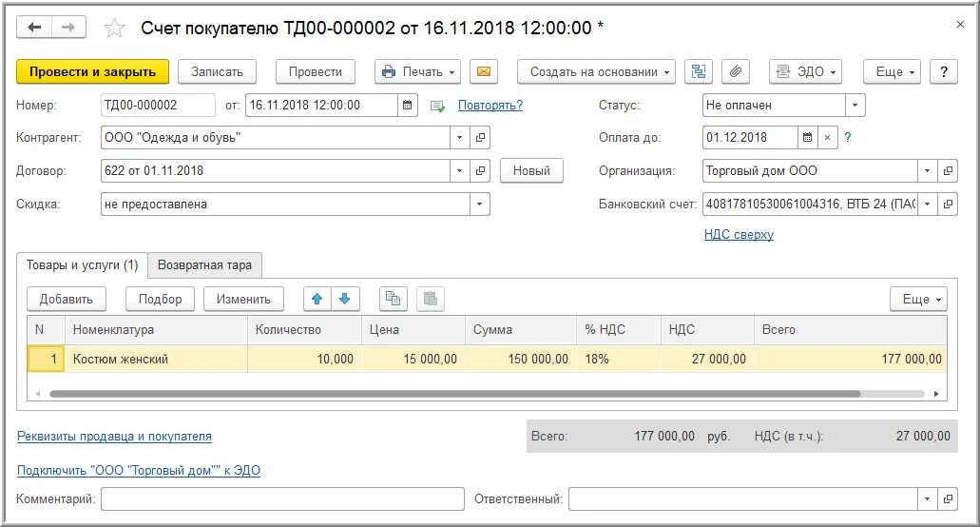Paste rows icon in table toolbar
The width and height of the screenshot is (980, 527).
click(431, 299)
